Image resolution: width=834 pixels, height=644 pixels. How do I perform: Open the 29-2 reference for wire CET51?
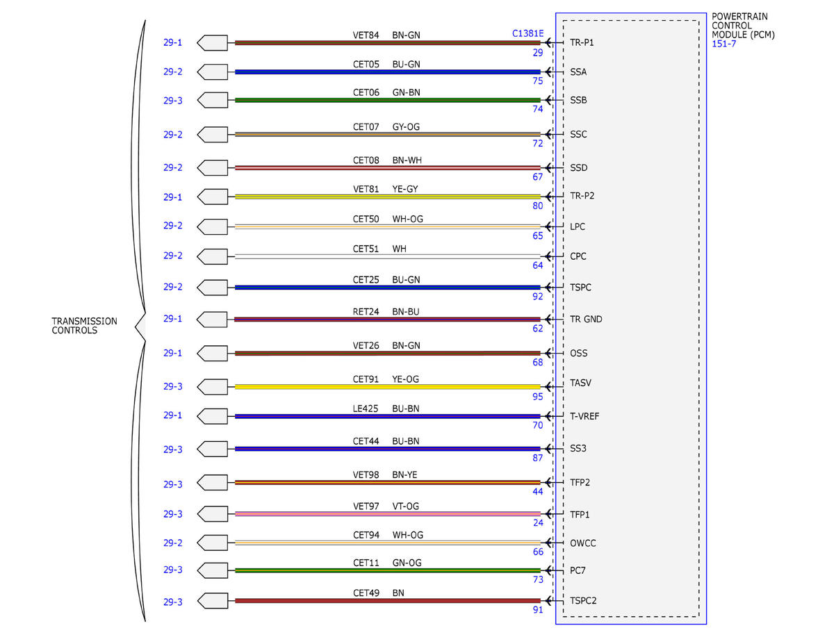[x=173, y=256]
